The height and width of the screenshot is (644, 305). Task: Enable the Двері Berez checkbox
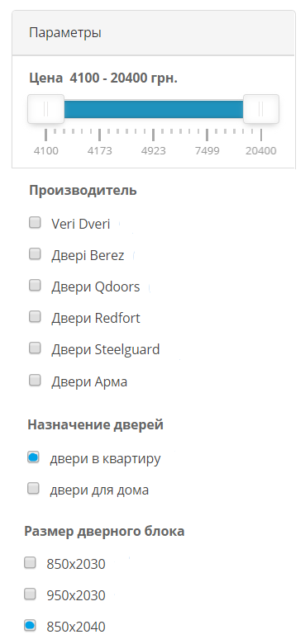(x=35, y=254)
